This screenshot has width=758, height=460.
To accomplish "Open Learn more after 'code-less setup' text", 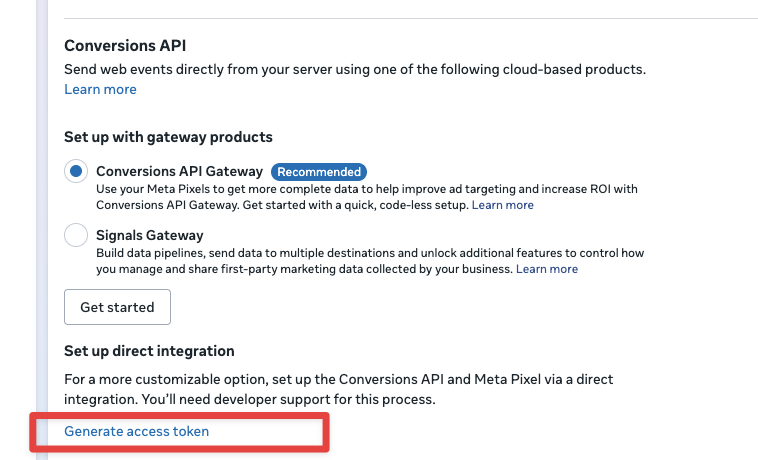I will 503,205.
